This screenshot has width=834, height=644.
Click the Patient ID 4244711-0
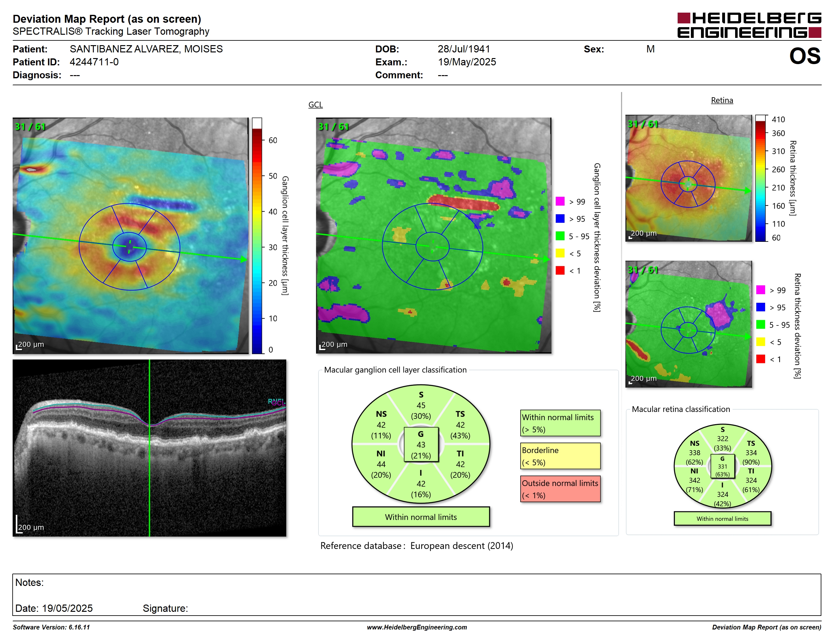(94, 62)
